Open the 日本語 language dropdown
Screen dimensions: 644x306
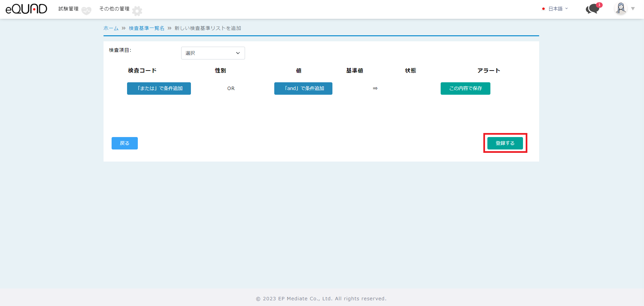[558, 9]
